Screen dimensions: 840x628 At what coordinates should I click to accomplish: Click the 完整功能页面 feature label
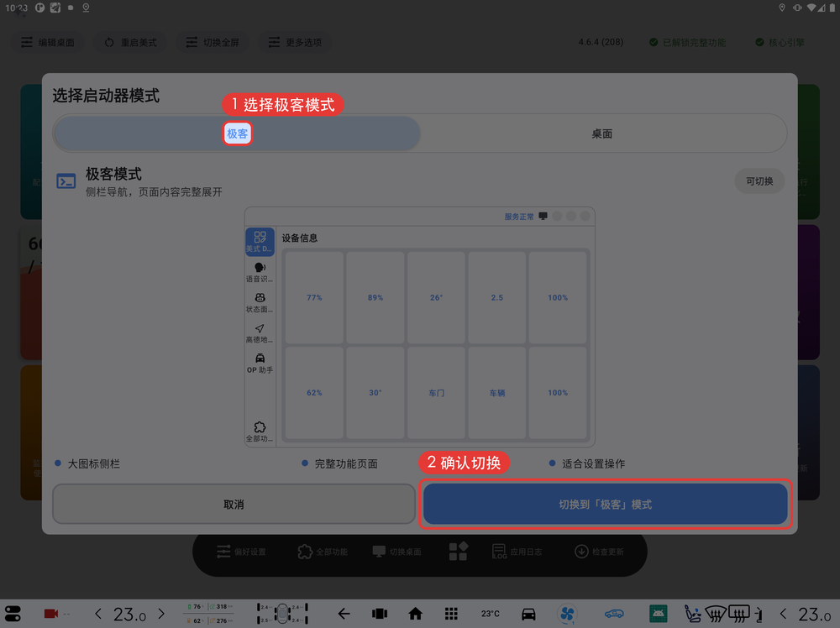[x=346, y=463]
